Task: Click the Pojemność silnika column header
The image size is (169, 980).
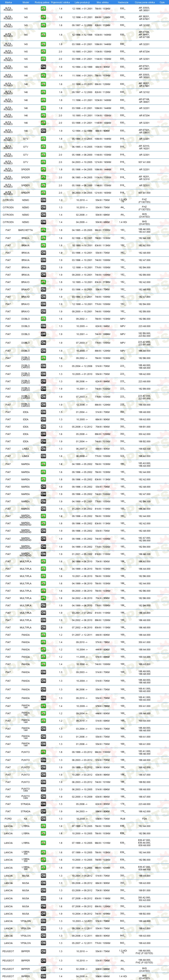Action: pyautogui.click(x=61, y=2)
